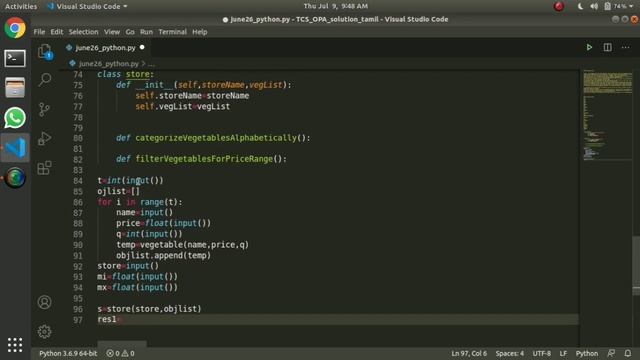This screenshot has height=360, width=640.
Task: Click objlist.append(temp) on line 91
Action: click(163, 256)
